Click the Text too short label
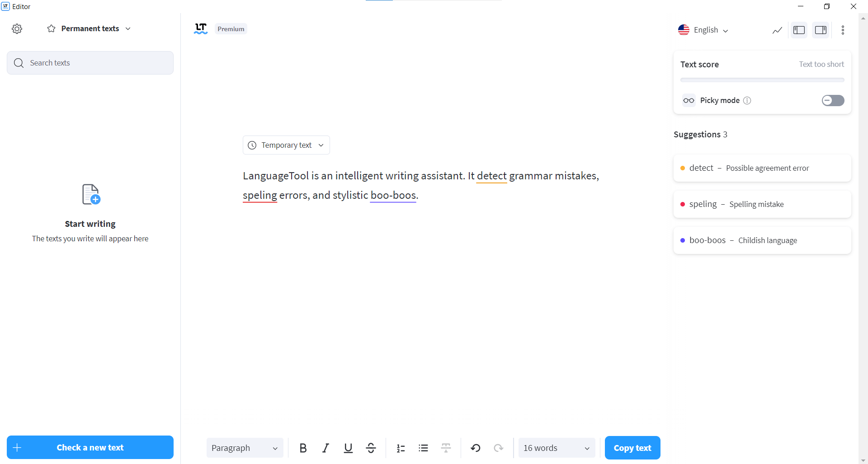This screenshot has height=464, width=868. click(x=821, y=64)
